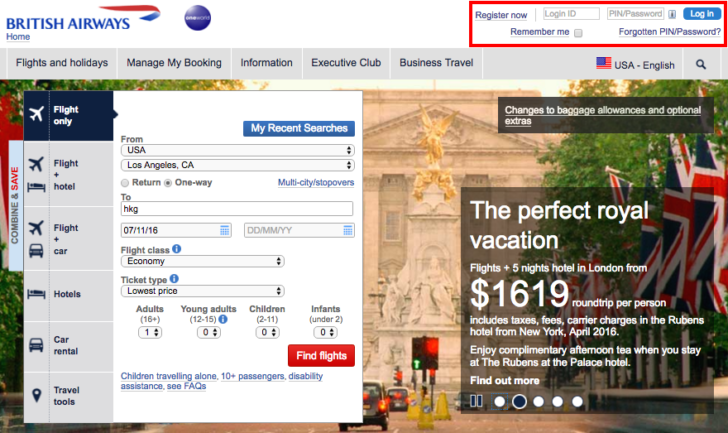Select the Return radio button
The height and width of the screenshot is (433, 728).
(125, 183)
